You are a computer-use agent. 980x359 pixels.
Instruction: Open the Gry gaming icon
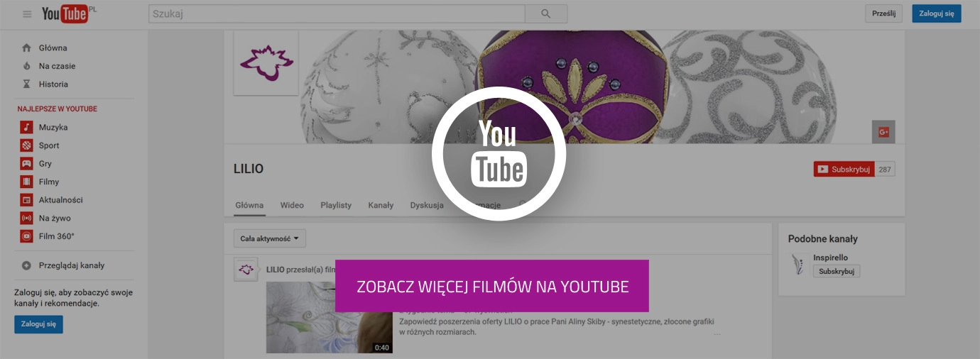click(26, 164)
